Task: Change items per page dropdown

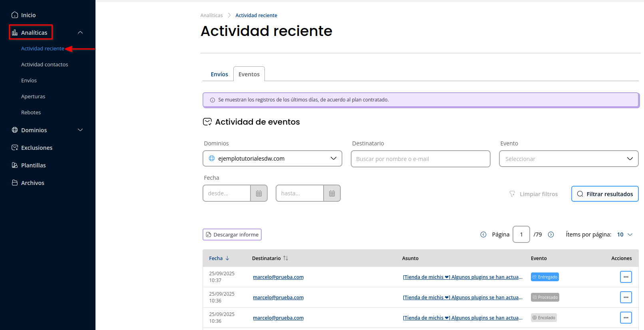Action: [x=624, y=235]
